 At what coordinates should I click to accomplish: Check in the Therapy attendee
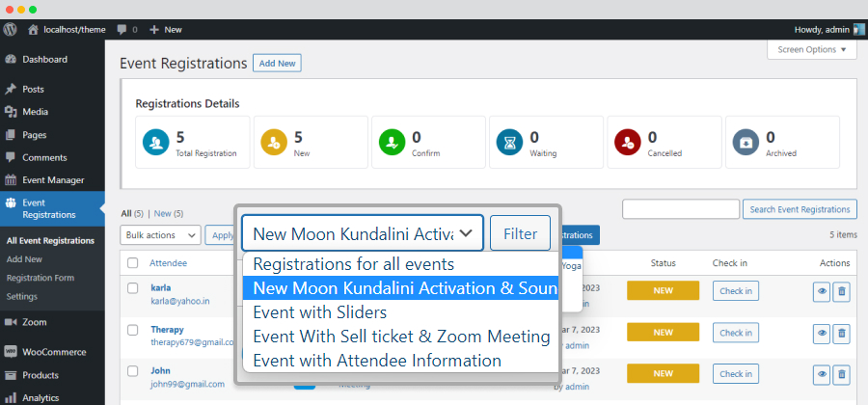736,333
